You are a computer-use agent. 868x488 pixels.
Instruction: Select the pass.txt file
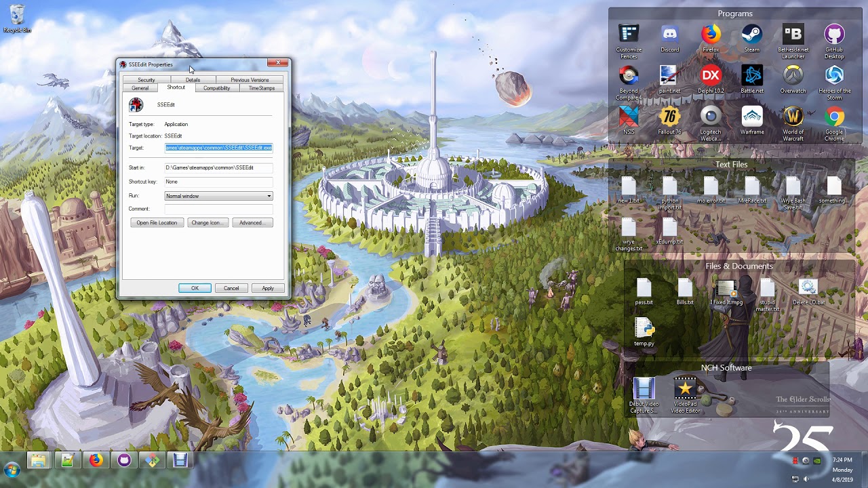click(644, 291)
